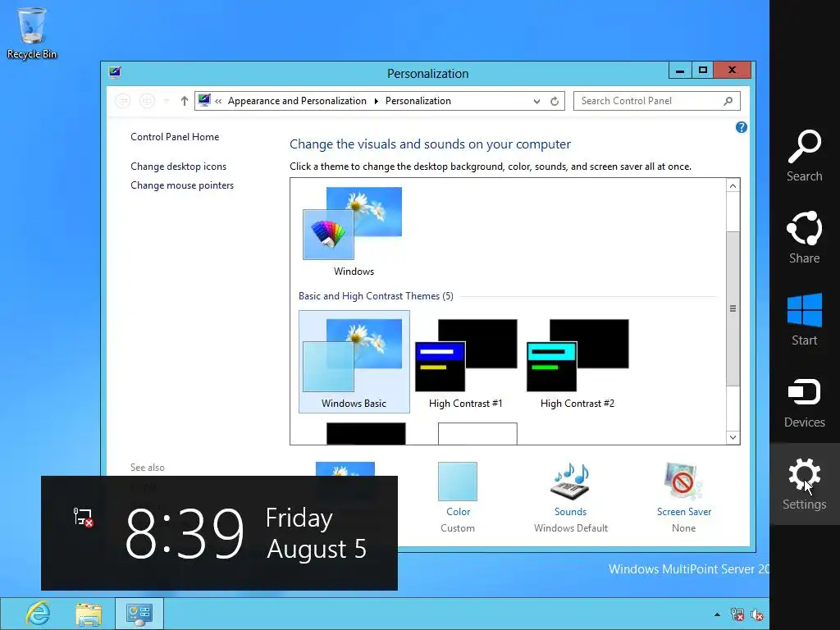Expand the Appearance and Personalization breadcrumb arrow
The width and height of the screenshot is (840, 630).
pyautogui.click(x=376, y=101)
